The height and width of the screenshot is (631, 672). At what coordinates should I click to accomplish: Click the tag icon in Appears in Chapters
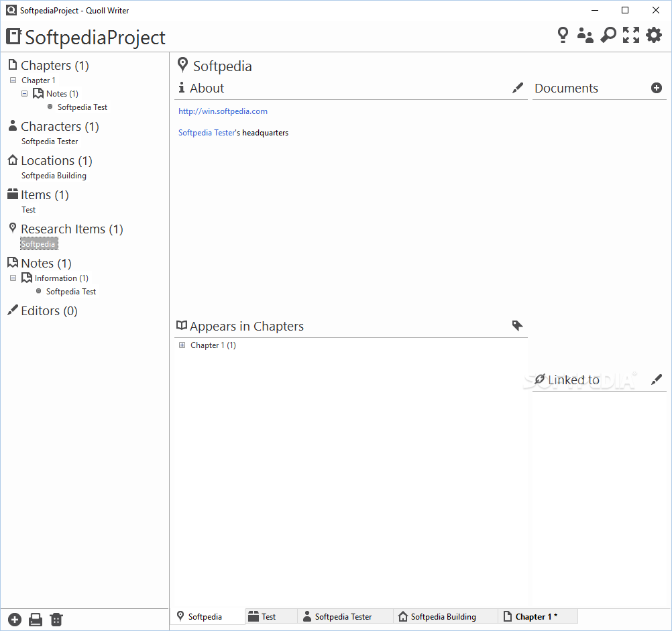(517, 326)
